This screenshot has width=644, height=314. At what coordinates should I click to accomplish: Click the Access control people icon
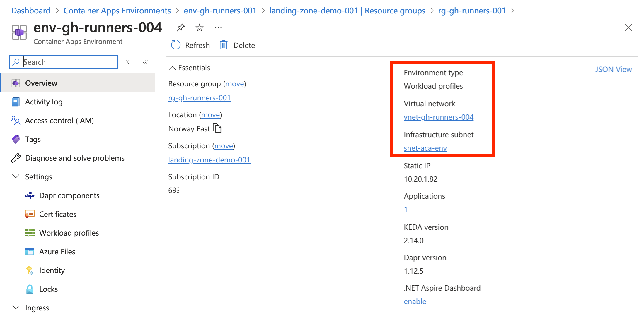16,121
